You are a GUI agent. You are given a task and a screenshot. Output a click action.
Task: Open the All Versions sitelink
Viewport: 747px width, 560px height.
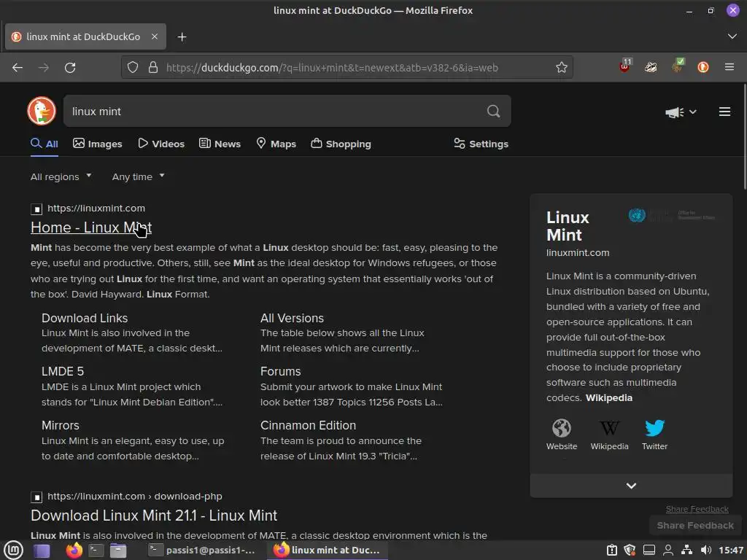click(292, 318)
